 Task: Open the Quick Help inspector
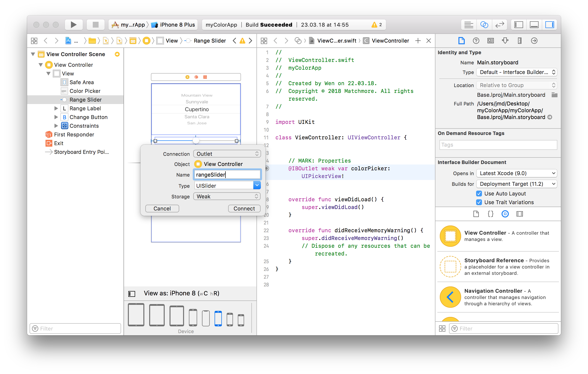click(476, 41)
